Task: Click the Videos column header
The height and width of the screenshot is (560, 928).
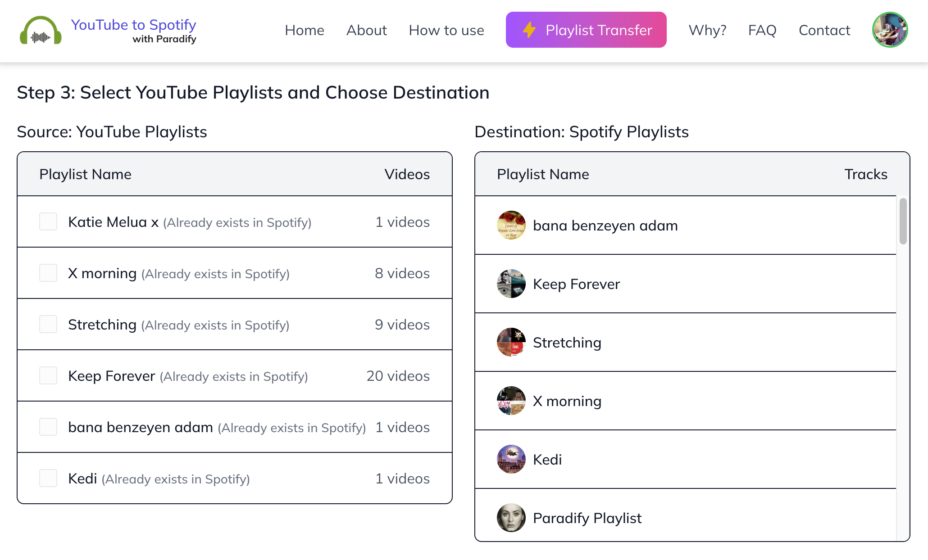Action: coord(407,174)
